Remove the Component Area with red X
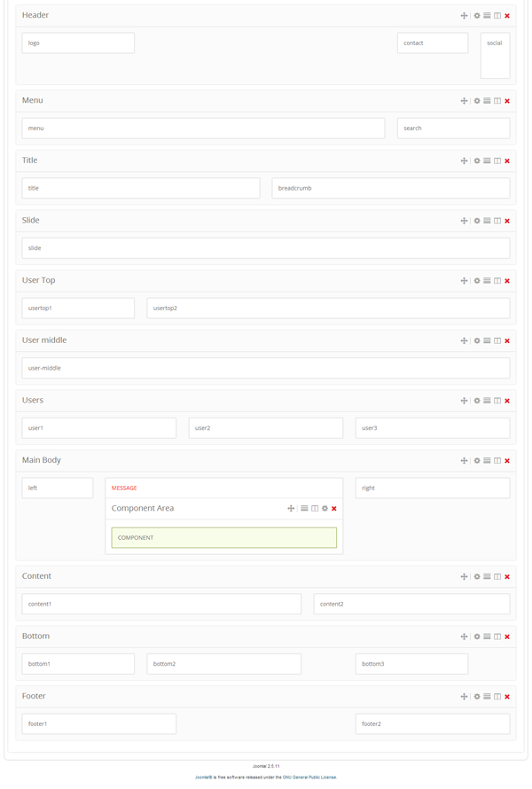The height and width of the screenshot is (789, 532). click(x=334, y=509)
